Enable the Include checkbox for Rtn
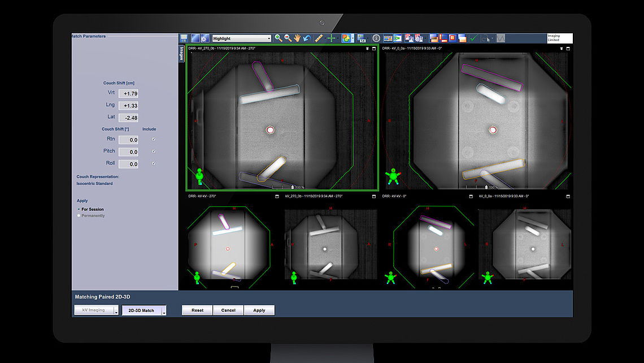 [x=154, y=139]
